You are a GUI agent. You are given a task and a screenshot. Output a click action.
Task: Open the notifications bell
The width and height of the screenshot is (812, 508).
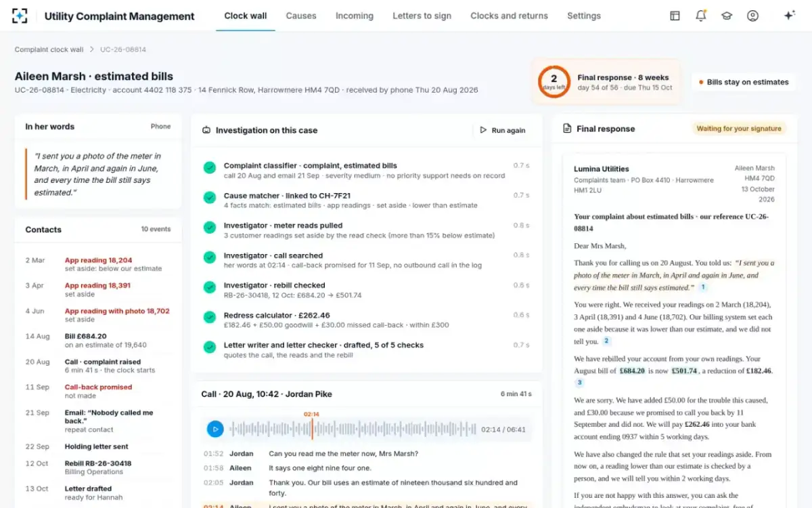(x=701, y=16)
